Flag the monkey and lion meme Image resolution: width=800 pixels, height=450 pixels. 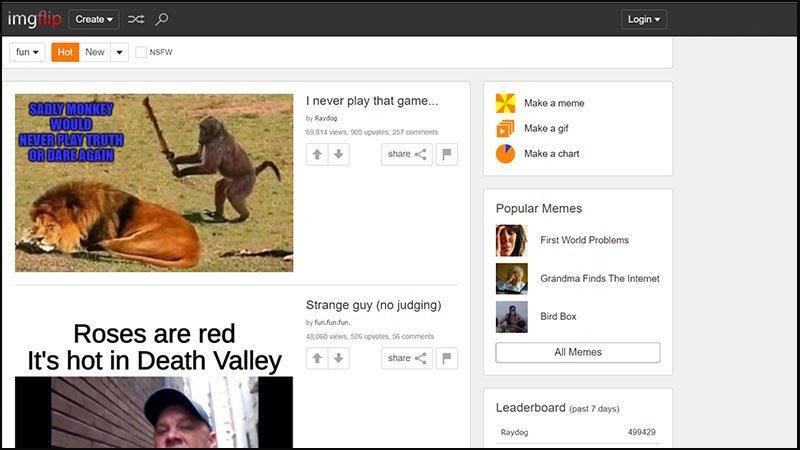click(x=447, y=154)
